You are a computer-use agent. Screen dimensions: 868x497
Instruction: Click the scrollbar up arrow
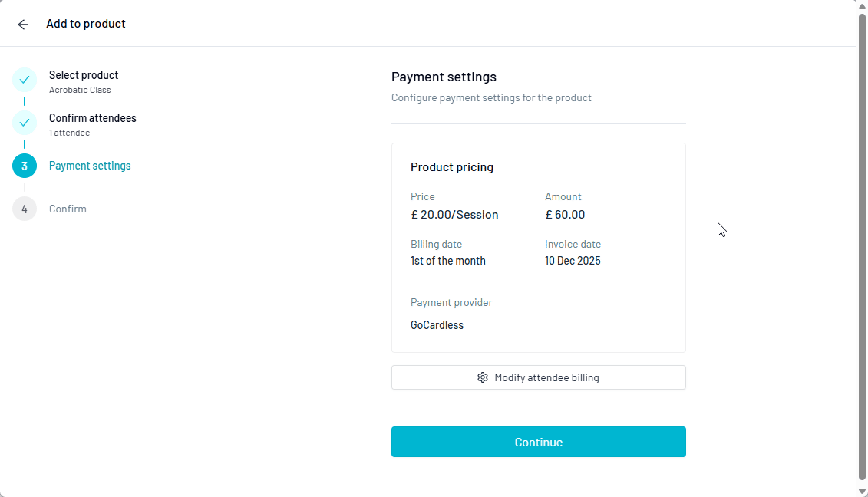pyautogui.click(x=862, y=5)
